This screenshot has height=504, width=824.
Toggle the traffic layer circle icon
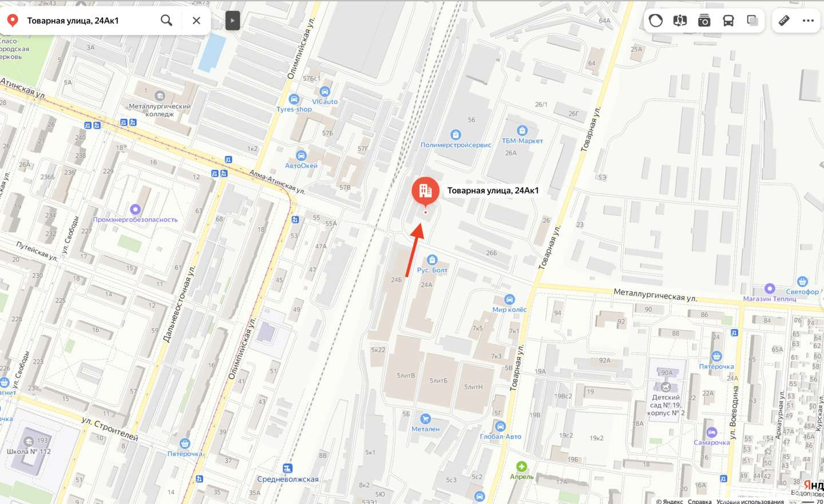pyautogui.click(x=656, y=21)
